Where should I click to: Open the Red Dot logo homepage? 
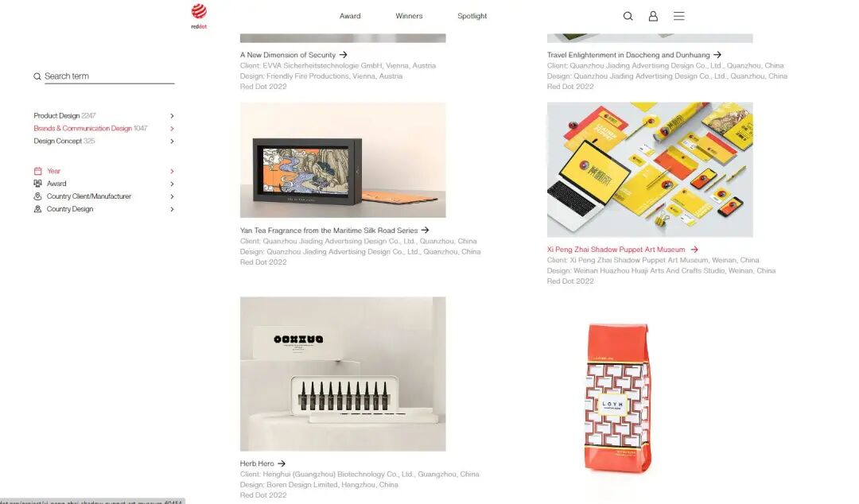pyautogui.click(x=199, y=16)
